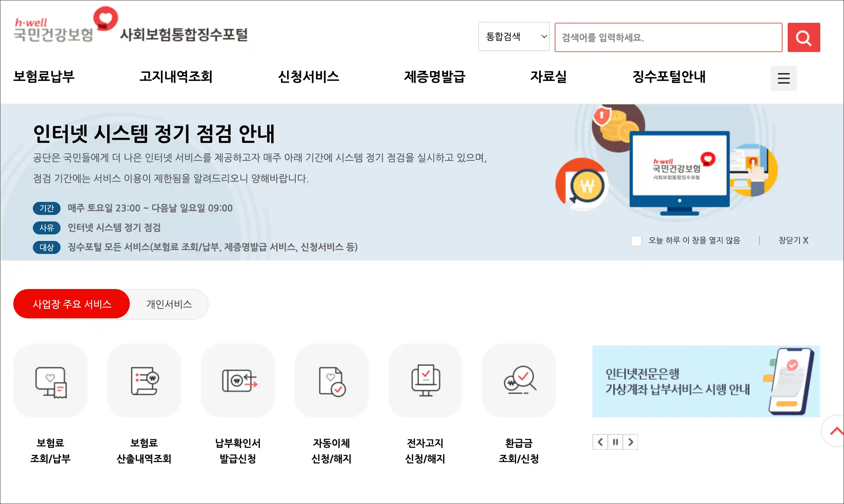Switch to 개인서비스 tab
Image resolution: width=844 pixels, height=504 pixels.
click(x=169, y=304)
